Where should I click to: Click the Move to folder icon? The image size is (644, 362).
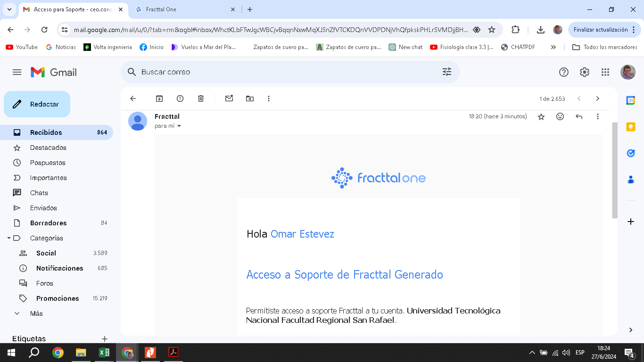[250, 99]
